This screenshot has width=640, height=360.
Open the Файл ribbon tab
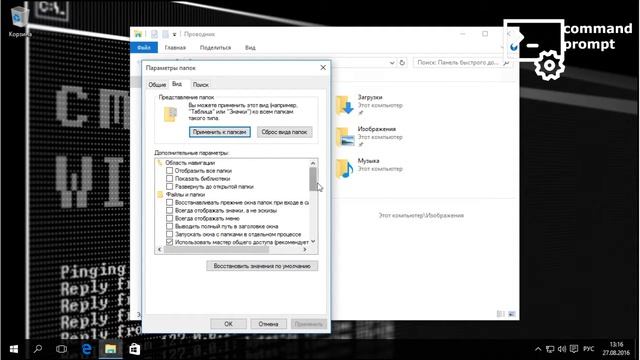(x=144, y=48)
